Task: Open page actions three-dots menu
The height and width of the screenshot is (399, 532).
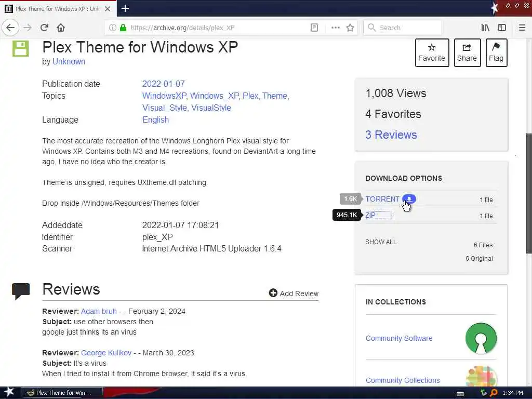Action: pos(335,28)
